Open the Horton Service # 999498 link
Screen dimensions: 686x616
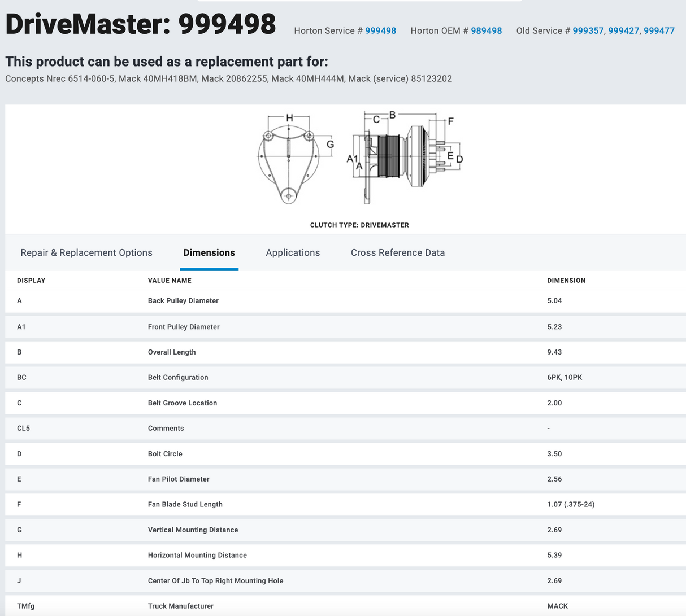point(380,31)
